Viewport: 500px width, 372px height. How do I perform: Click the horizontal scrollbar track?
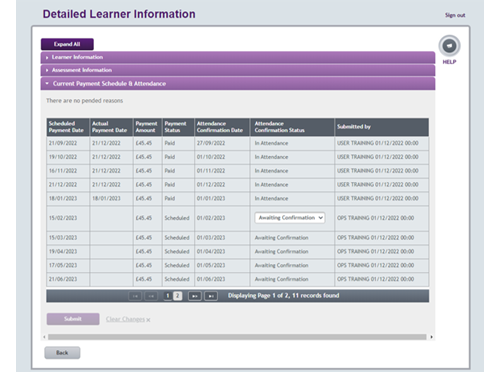[x=237, y=337]
